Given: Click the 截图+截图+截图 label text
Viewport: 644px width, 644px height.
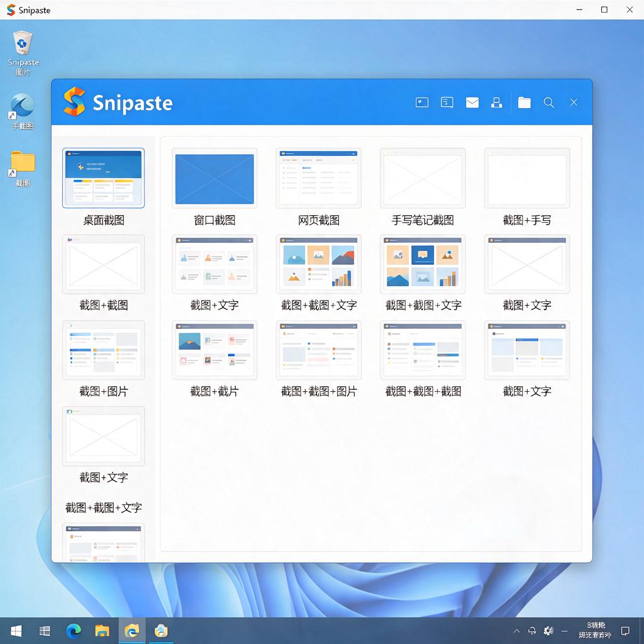Looking at the screenshot, I should 423,391.
